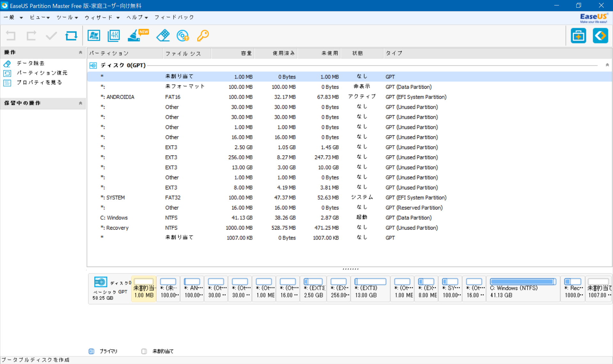This screenshot has height=364, width=613.
Task: Select the SY… 100.00 block in disk map
Action: [450, 289]
